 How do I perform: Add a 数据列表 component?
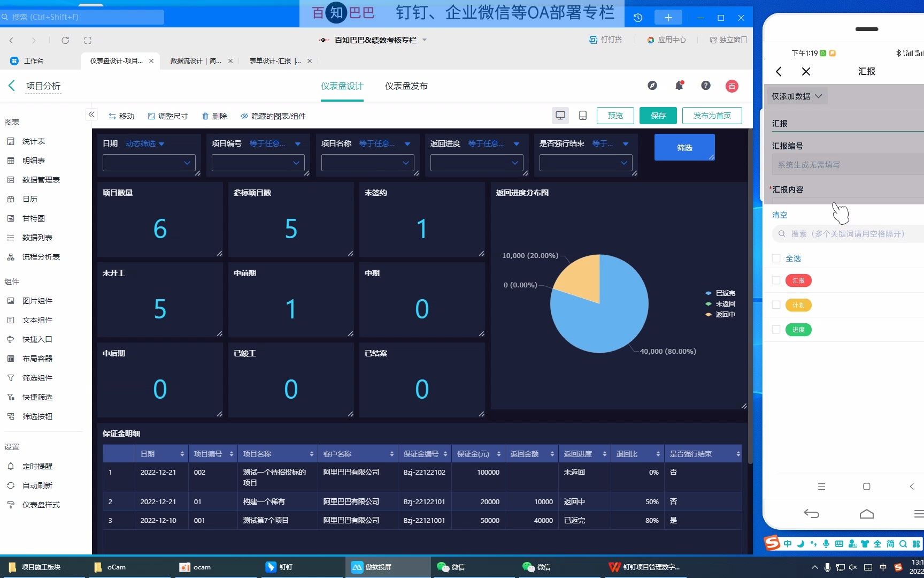37,238
